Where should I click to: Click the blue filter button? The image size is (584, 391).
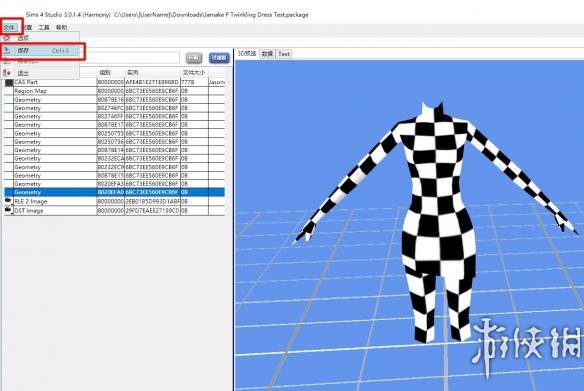[x=219, y=58]
